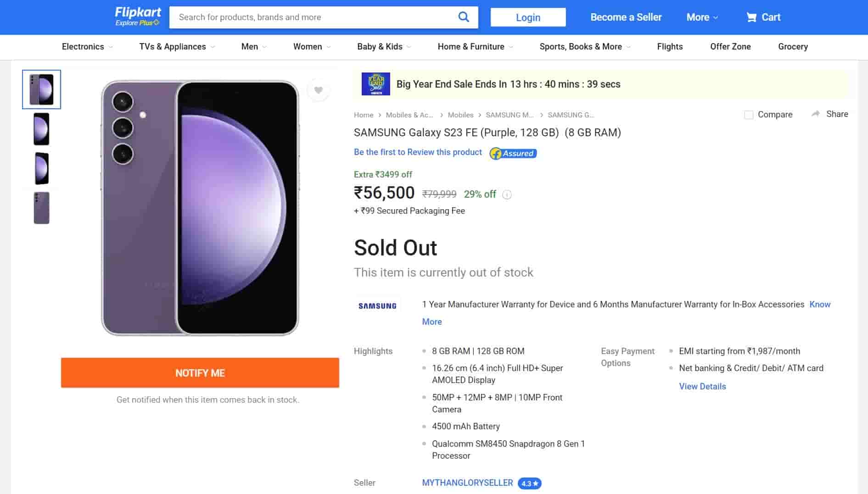
Task: Click the NOTIFY ME button
Action: click(200, 373)
